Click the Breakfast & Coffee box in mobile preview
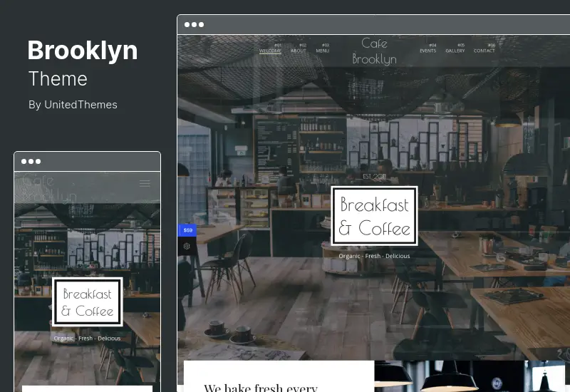This screenshot has width=570, height=392. point(87,301)
